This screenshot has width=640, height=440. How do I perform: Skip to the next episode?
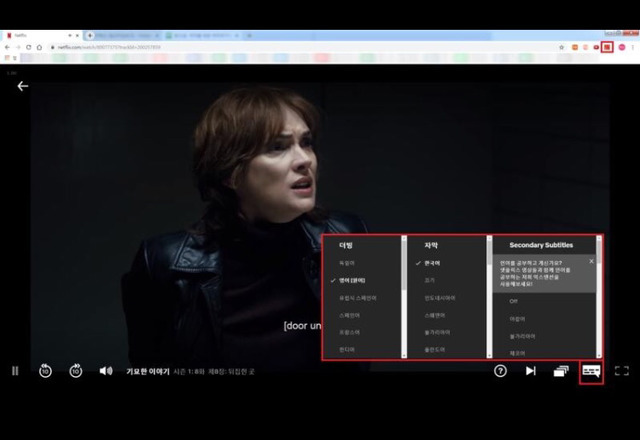pos(531,371)
